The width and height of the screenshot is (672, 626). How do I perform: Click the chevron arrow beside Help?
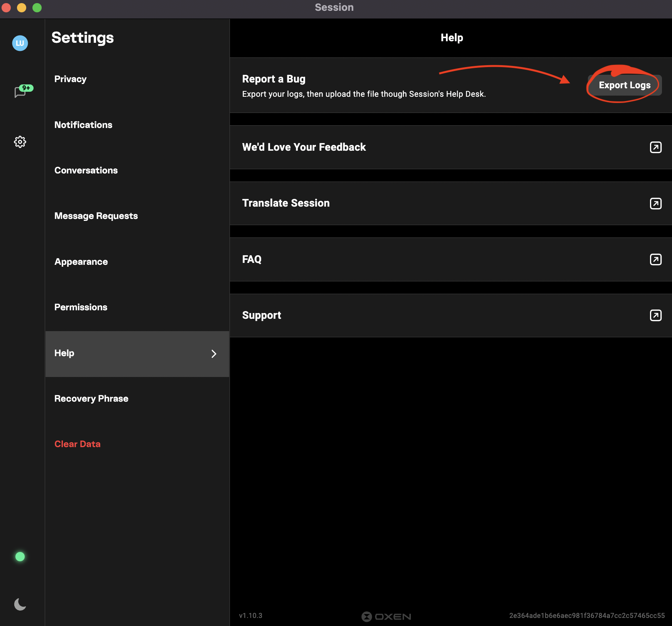[214, 354]
